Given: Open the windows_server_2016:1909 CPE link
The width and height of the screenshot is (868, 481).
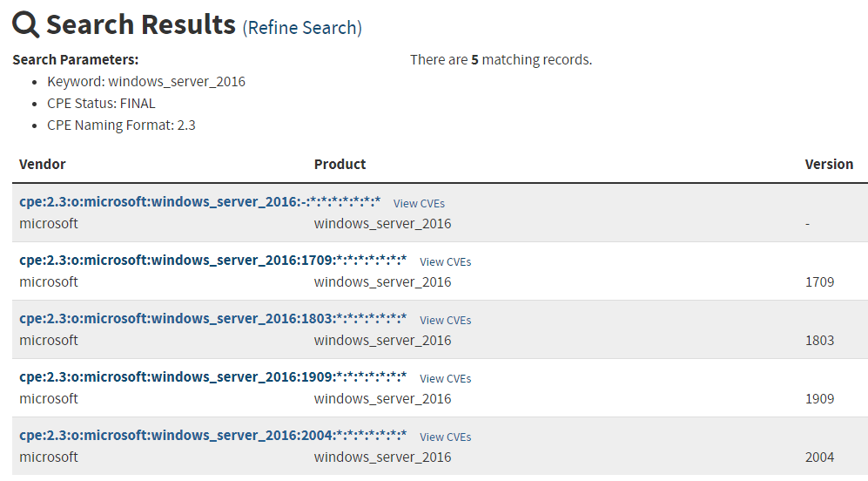Looking at the screenshot, I should pos(212,377).
